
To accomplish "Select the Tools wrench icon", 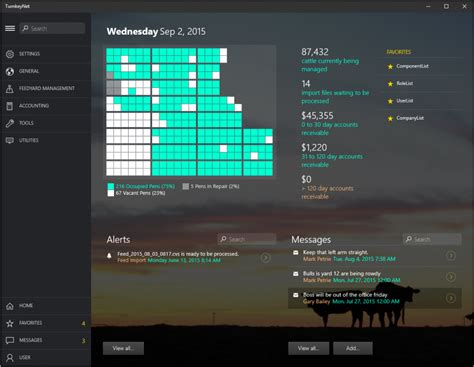I will coord(10,123).
